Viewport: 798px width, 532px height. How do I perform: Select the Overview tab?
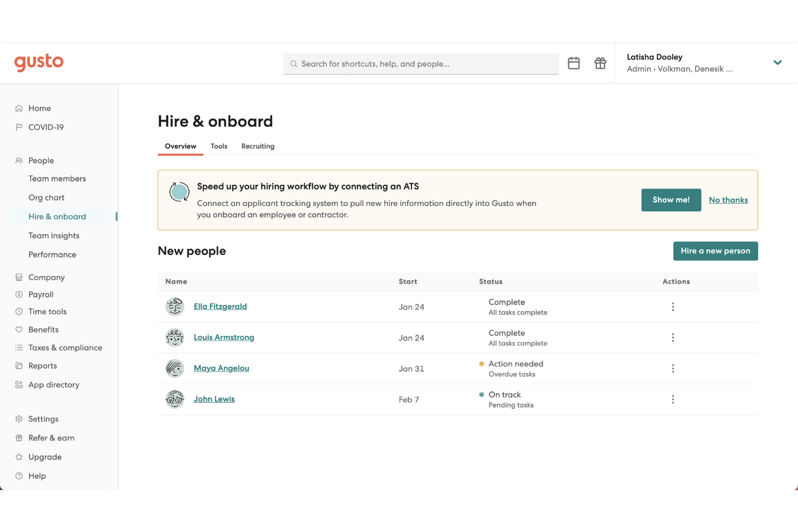(x=181, y=146)
